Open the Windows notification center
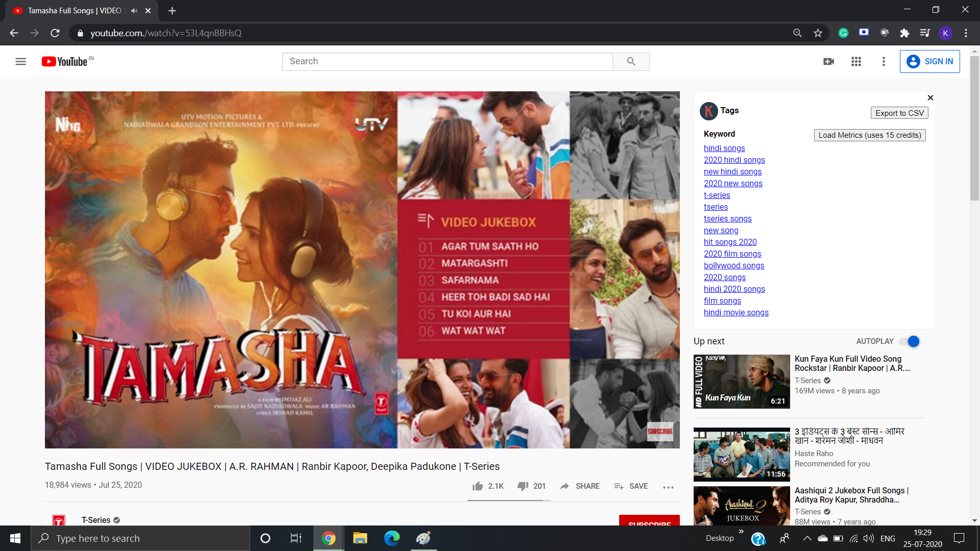The image size is (980, 551). click(959, 538)
